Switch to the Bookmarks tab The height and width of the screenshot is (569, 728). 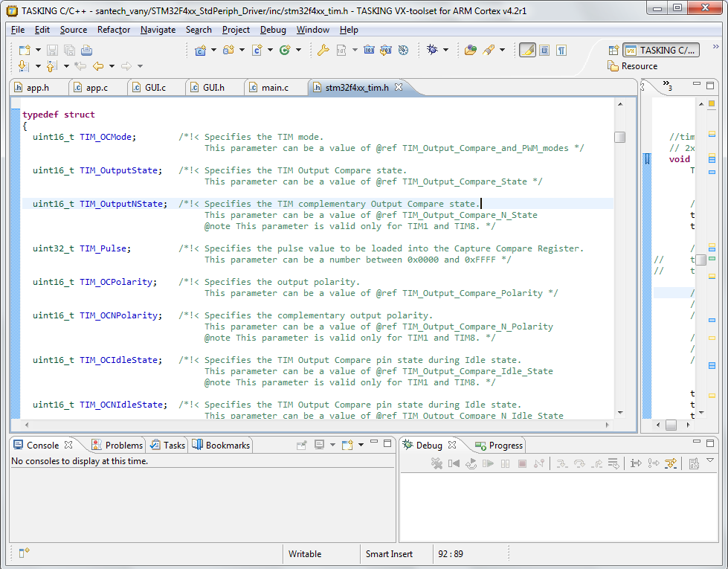click(x=222, y=445)
